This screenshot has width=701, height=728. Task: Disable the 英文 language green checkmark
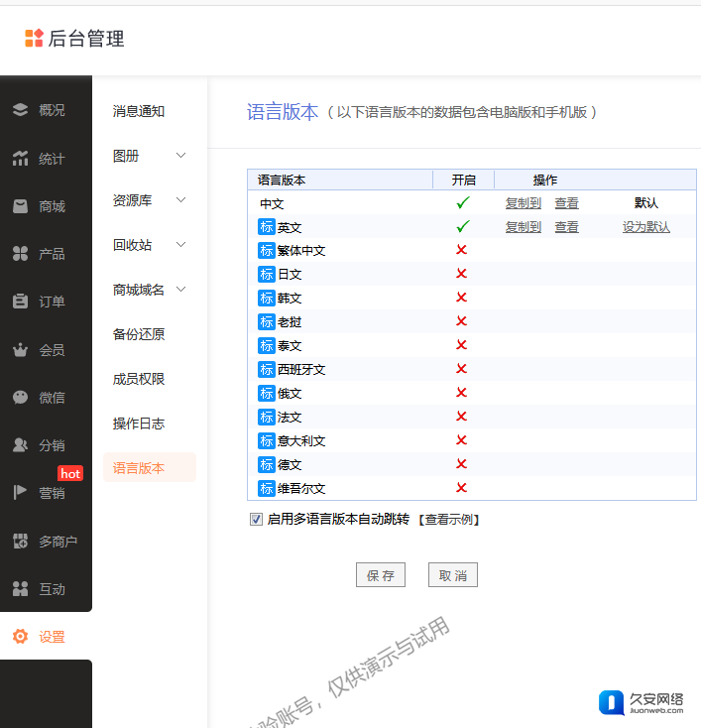pos(462,226)
